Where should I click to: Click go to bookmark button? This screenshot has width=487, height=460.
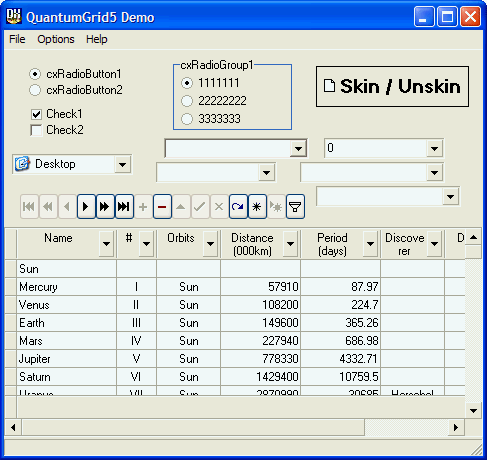click(276, 207)
